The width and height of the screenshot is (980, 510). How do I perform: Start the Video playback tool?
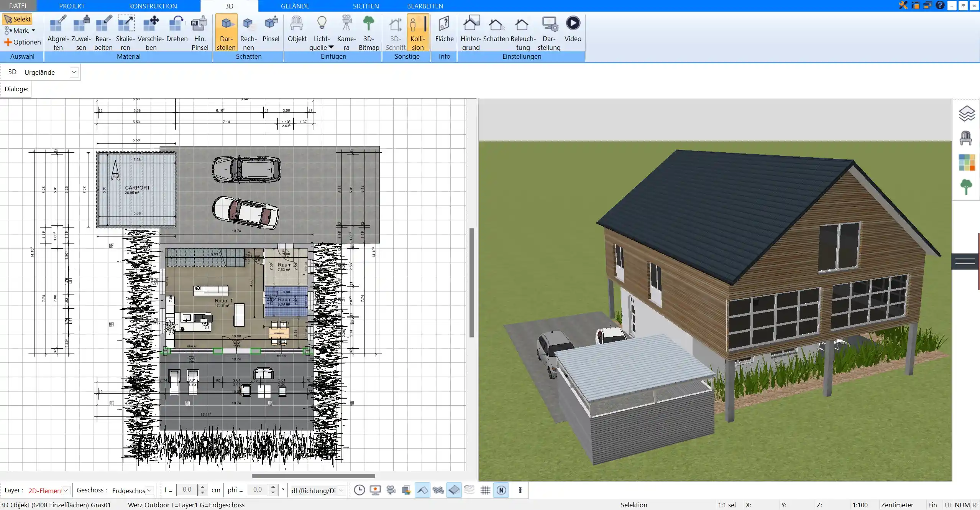573,29
